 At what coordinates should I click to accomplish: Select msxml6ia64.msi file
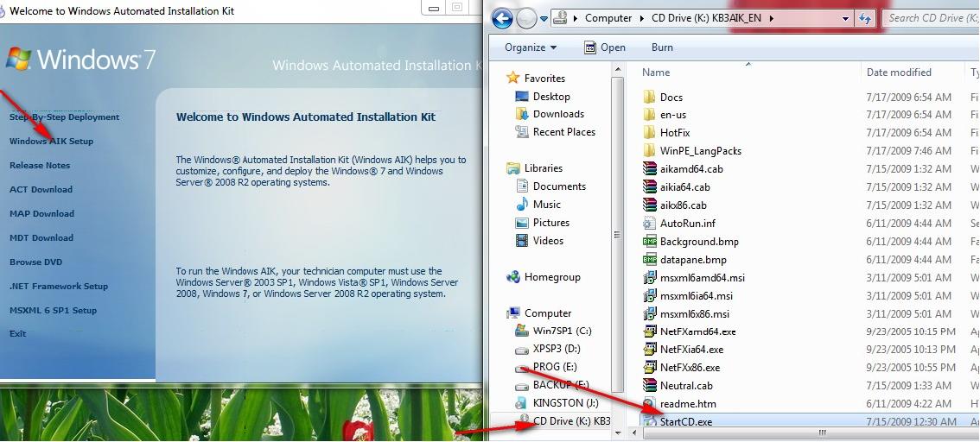[x=688, y=296]
